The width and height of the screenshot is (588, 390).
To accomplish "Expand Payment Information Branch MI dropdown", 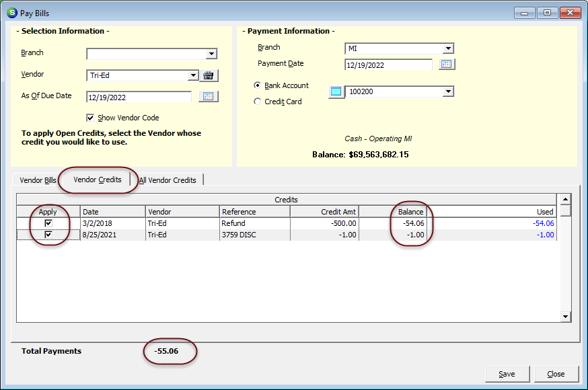I will click(448, 48).
